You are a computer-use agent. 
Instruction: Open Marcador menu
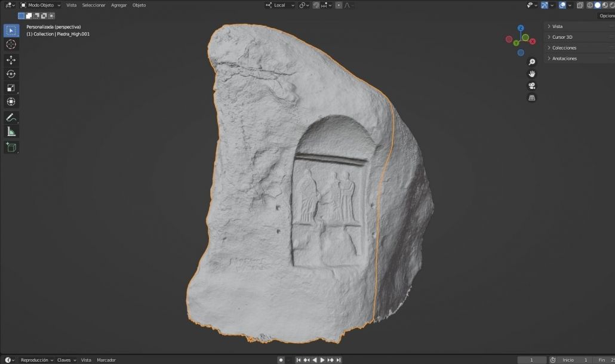(106, 360)
